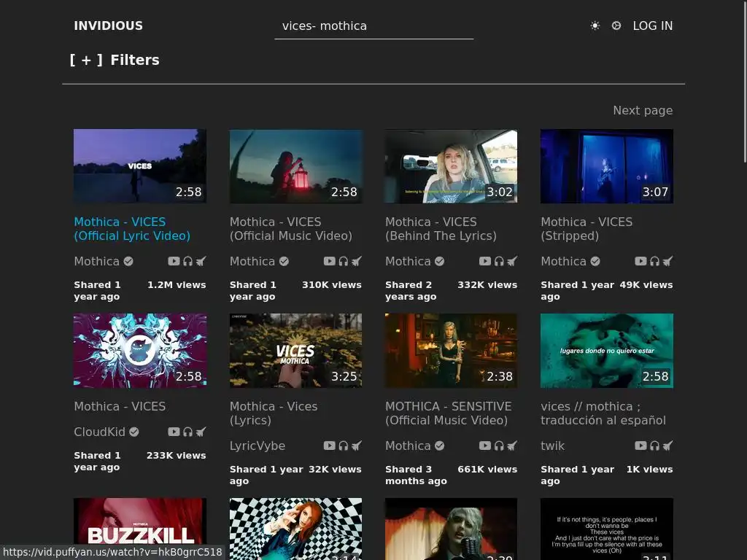Play red lantern Official Music Video thumbnail
Image resolution: width=747 pixels, height=560 pixels.
click(x=296, y=166)
